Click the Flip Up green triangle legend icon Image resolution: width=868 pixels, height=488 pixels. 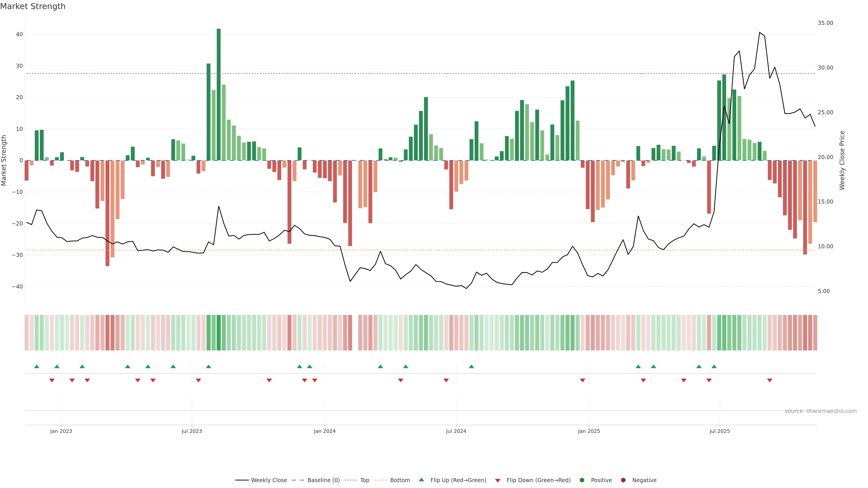(x=421, y=480)
